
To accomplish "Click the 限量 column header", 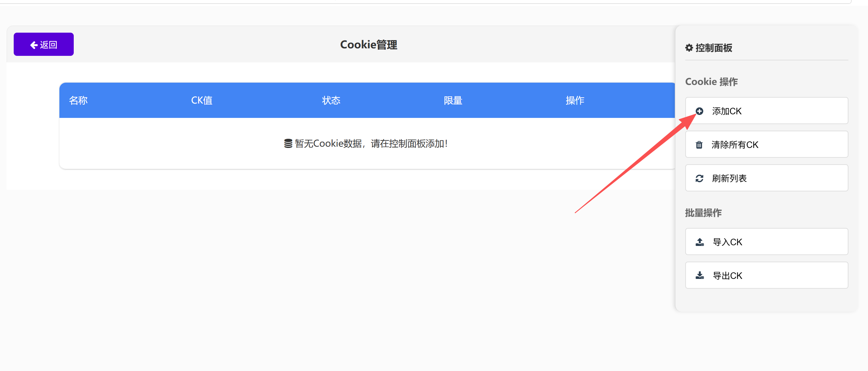I will pyautogui.click(x=453, y=101).
